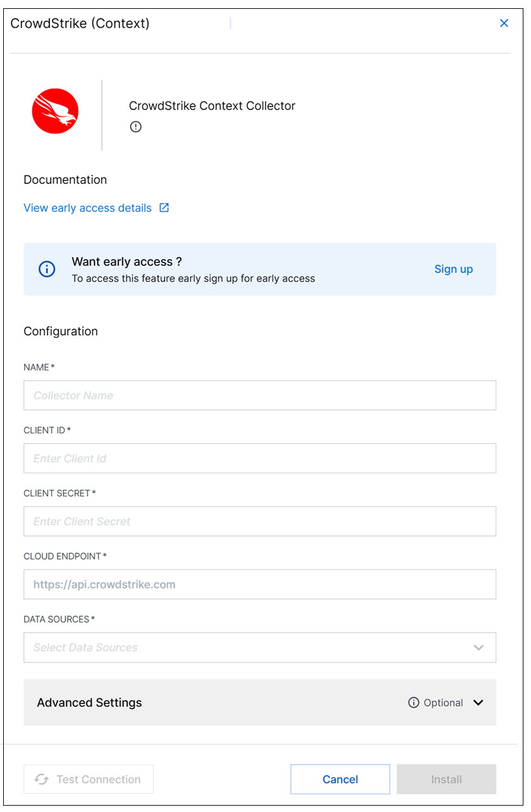
Task: Click the Cancel button
Action: coord(340,779)
